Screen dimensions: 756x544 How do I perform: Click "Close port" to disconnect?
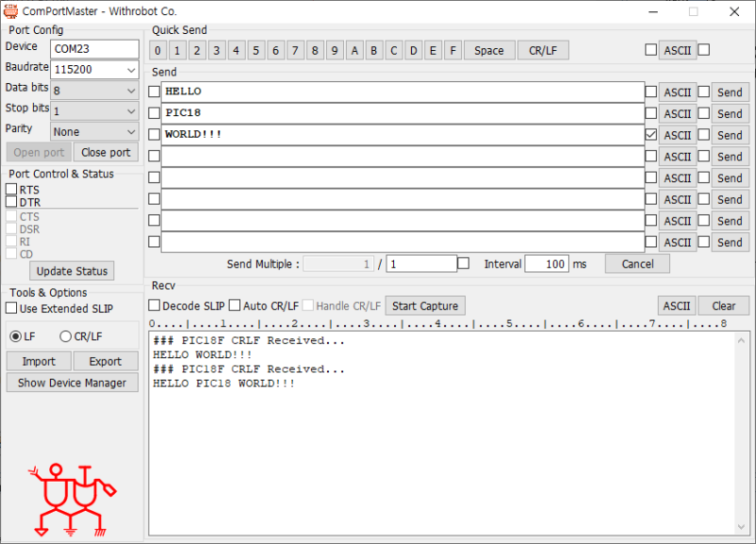click(105, 152)
